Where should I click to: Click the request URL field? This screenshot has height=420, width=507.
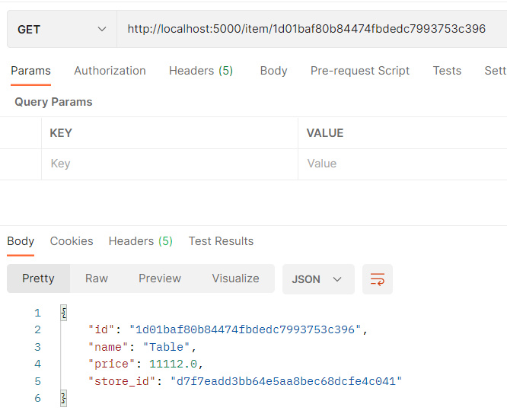tap(312, 29)
